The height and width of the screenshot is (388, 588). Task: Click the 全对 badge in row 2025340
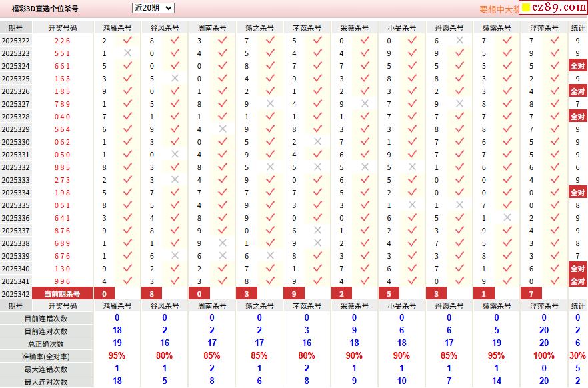[x=577, y=269]
